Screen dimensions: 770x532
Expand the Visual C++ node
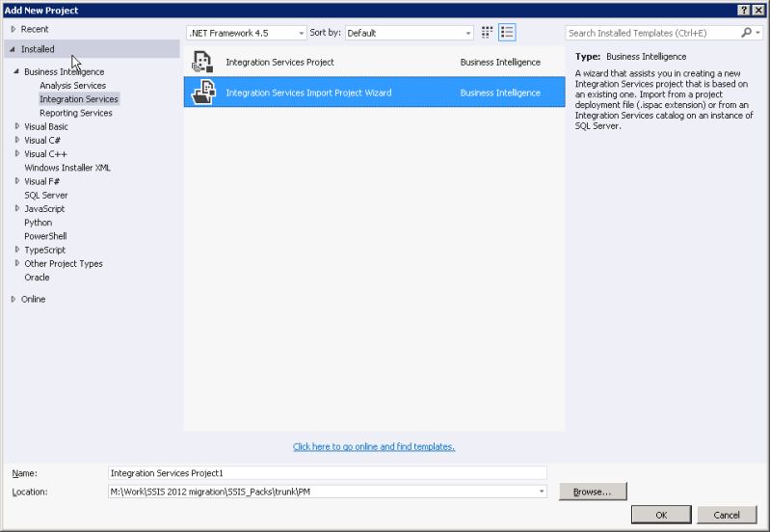[17, 154]
